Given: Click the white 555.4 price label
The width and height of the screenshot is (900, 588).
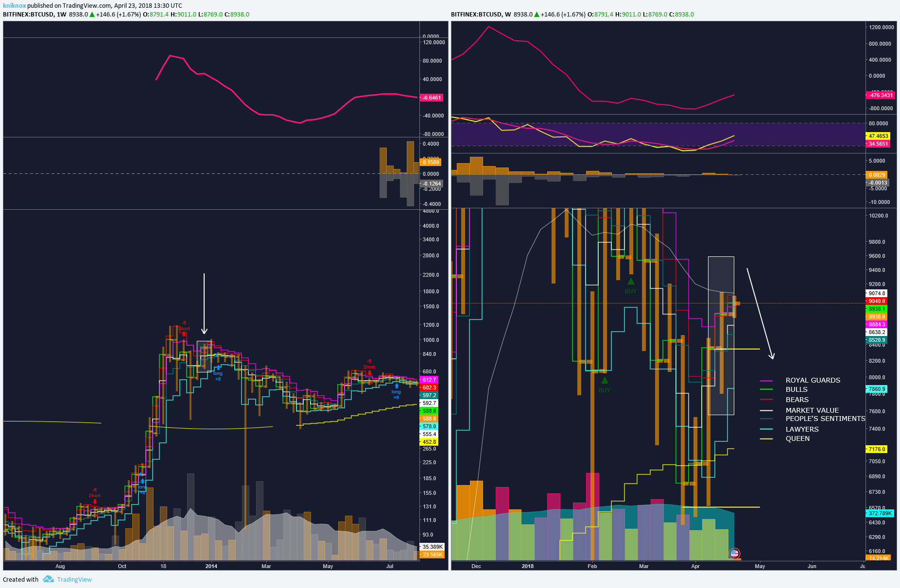Looking at the screenshot, I should click(x=429, y=434).
